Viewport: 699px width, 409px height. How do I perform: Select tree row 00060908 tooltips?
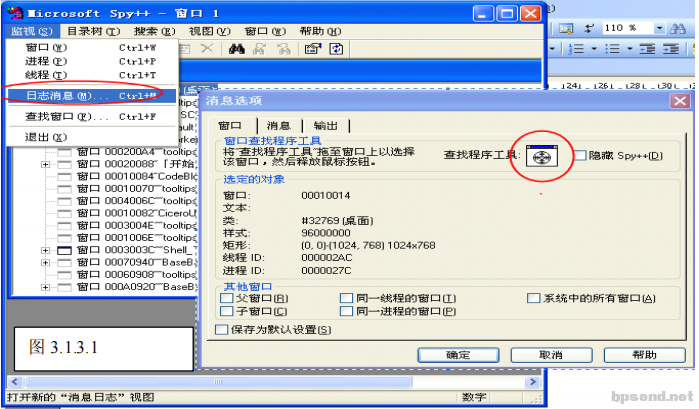pos(137,275)
